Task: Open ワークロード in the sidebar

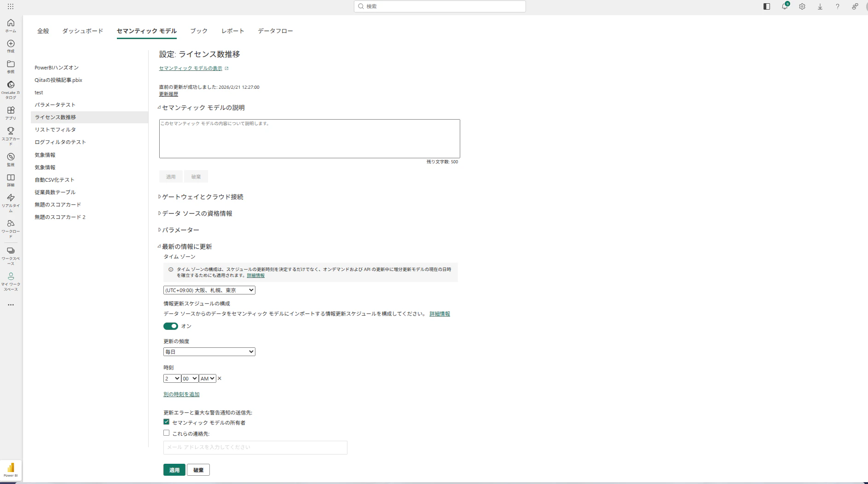Action: click(x=11, y=228)
